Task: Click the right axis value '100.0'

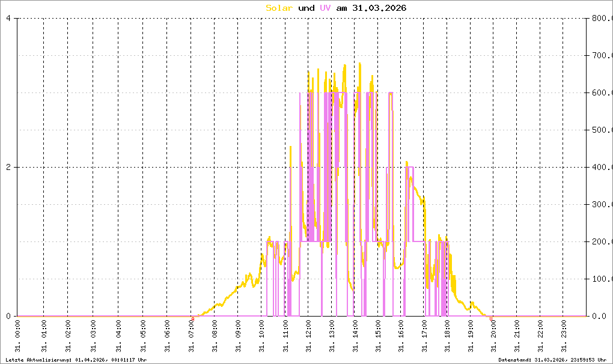Action: 602,279
